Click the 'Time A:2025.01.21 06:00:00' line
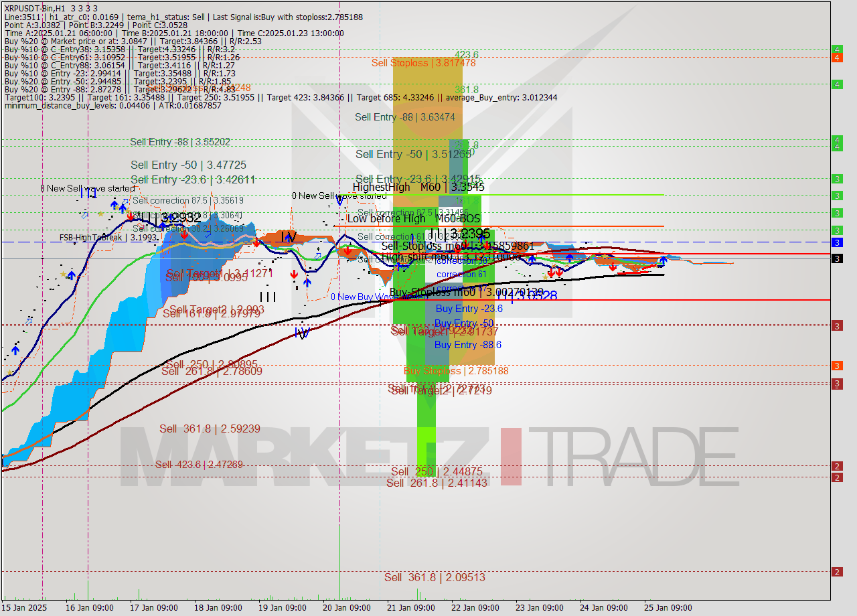Image resolution: width=857 pixels, height=616 pixels. point(174,33)
